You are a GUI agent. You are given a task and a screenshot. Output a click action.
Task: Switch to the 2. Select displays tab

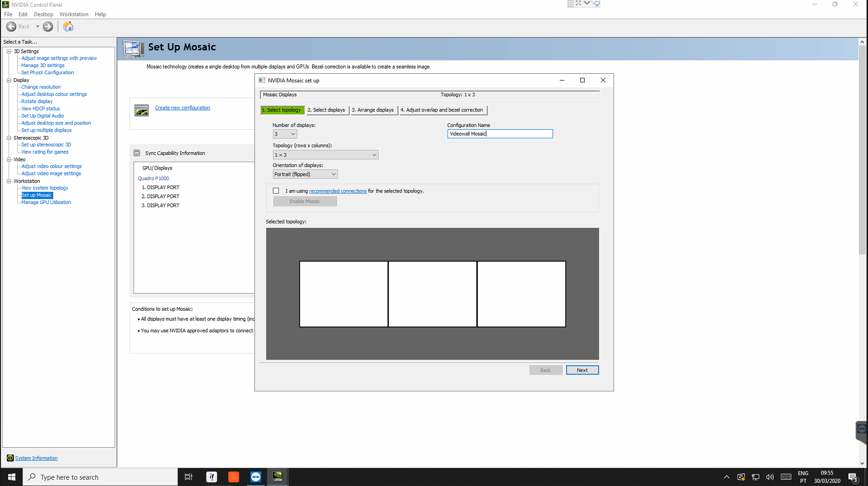coord(327,110)
